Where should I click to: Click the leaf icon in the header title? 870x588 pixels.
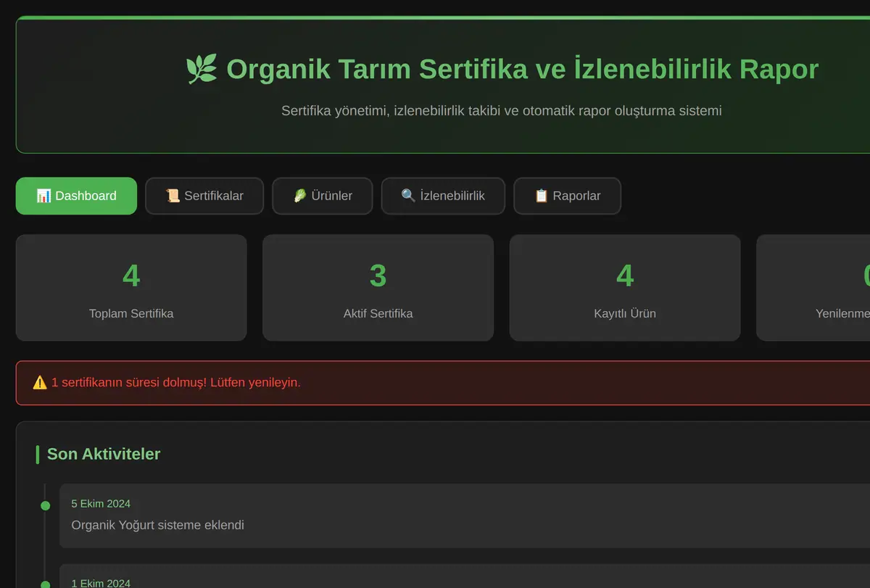202,70
